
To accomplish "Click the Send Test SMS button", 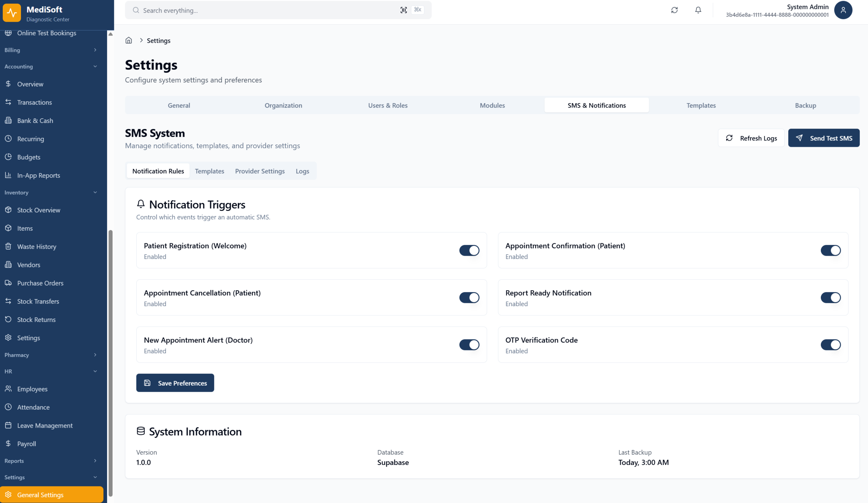I will tap(824, 138).
